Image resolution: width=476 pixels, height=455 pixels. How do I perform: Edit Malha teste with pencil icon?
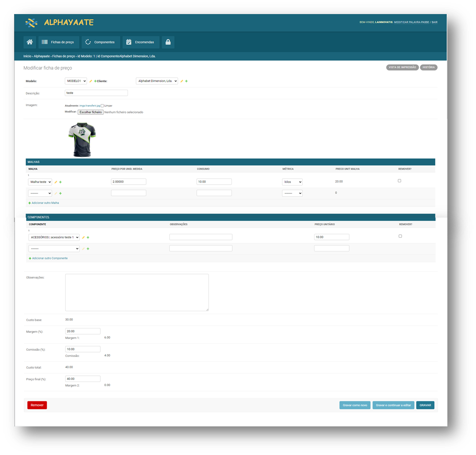click(x=55, y=182)
